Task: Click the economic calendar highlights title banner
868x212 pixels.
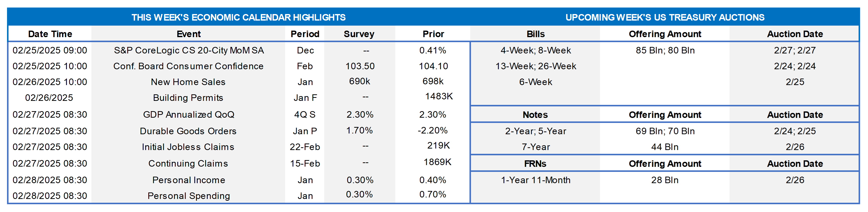Action: point(238,17)
